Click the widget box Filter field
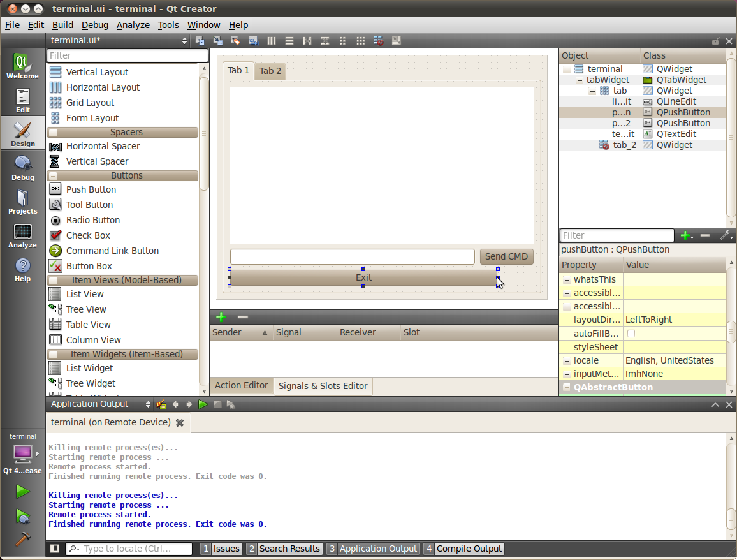The height and width of the screenshot is (560, 737). pos(128,55)
